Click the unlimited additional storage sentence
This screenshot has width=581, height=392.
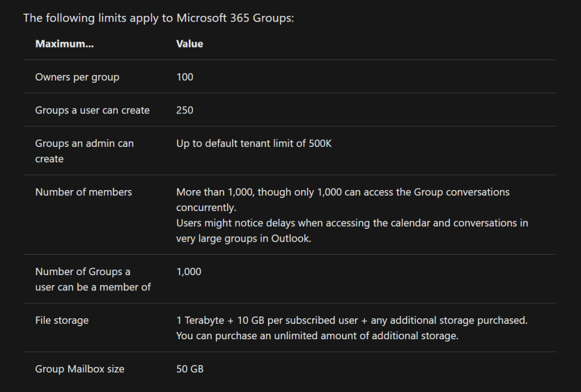pos(317,336)
